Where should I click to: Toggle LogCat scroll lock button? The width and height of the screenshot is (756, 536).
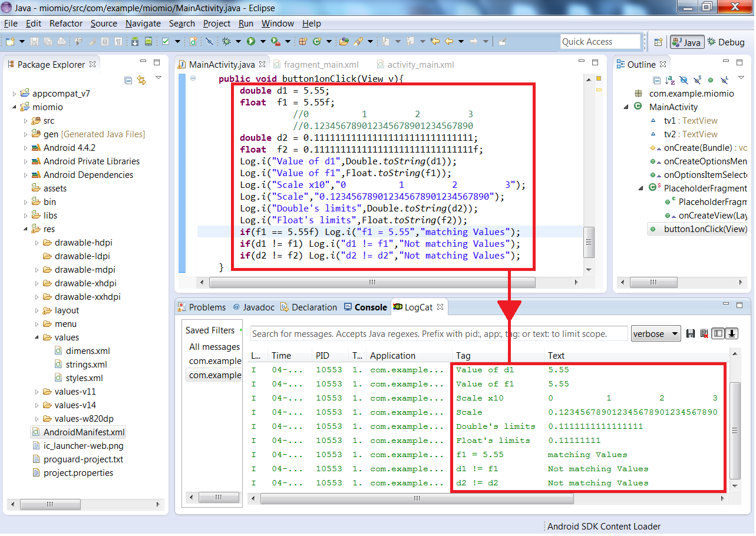pos(732,334)
